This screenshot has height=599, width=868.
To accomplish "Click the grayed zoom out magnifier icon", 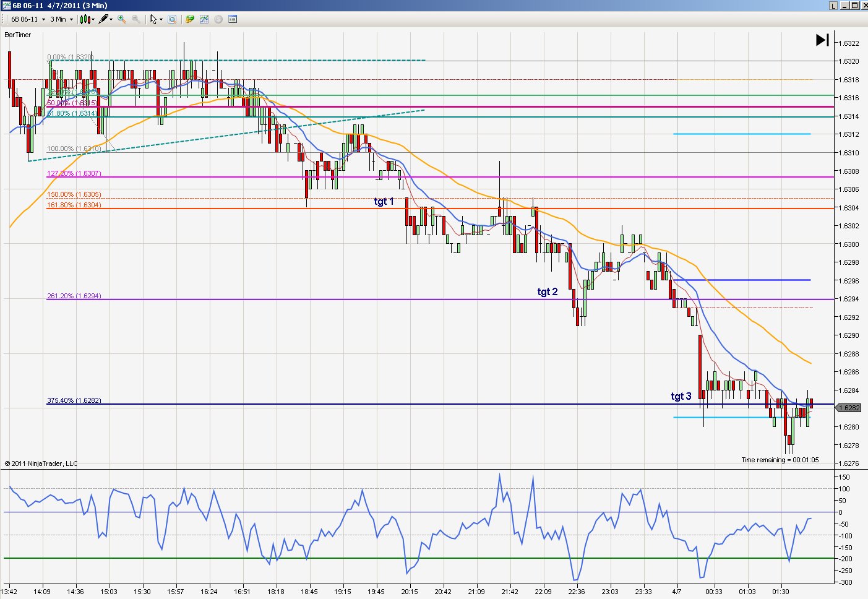I will (136, 19).
